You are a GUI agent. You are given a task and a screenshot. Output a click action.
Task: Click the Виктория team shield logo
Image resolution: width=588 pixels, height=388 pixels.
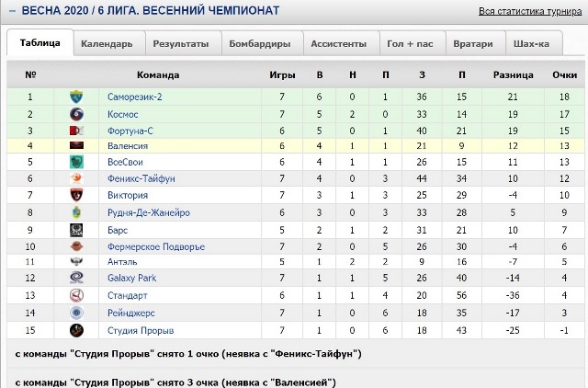(76, 195)
